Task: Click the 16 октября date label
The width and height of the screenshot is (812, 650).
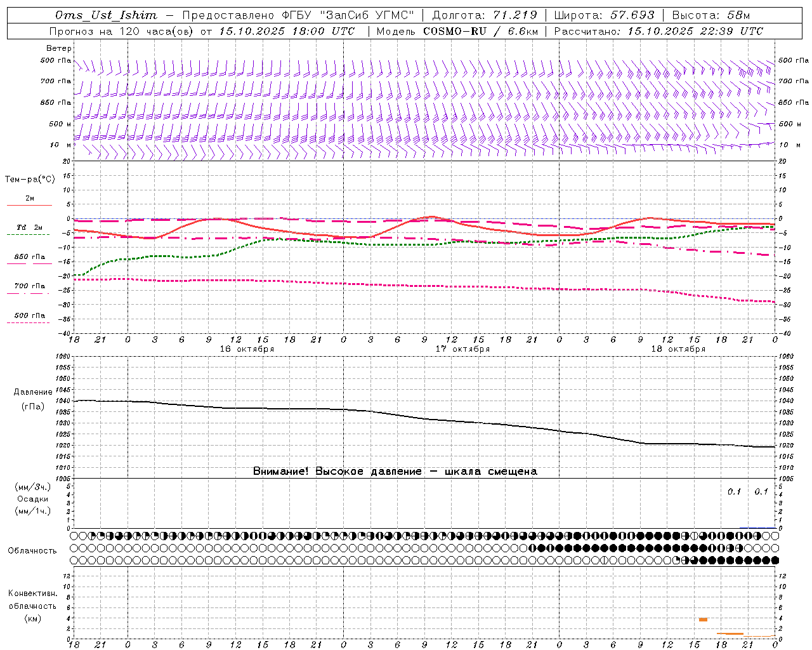Action: pos(247,349)
